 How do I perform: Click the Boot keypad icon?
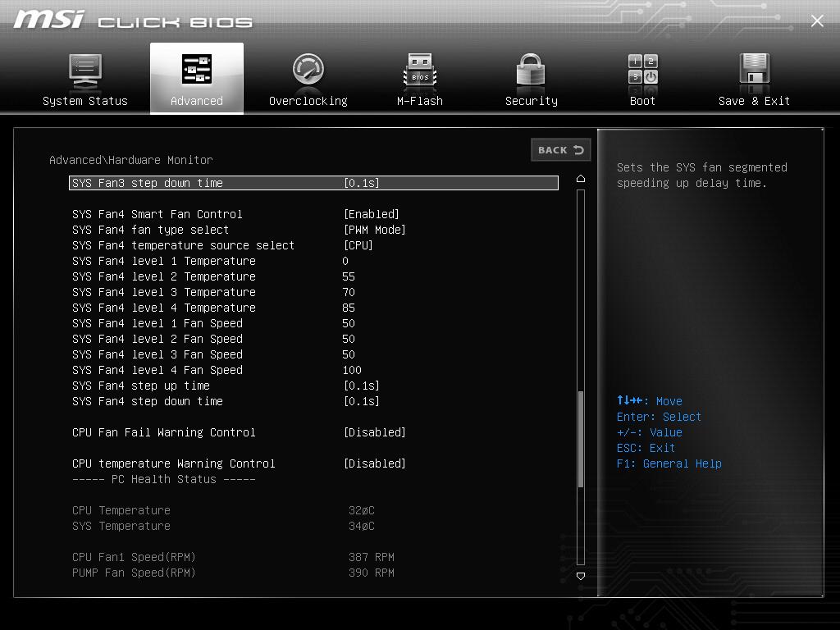click(643, 69)
